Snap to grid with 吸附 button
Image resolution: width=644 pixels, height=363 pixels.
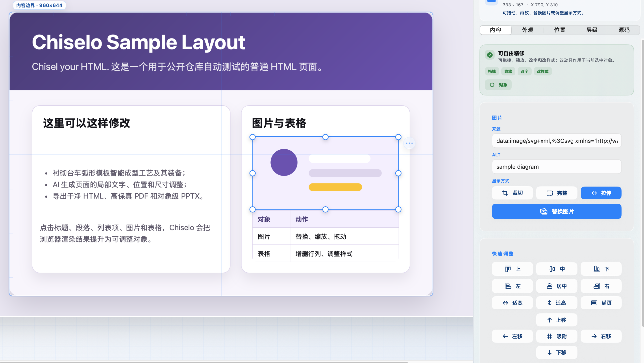point(557,336)
